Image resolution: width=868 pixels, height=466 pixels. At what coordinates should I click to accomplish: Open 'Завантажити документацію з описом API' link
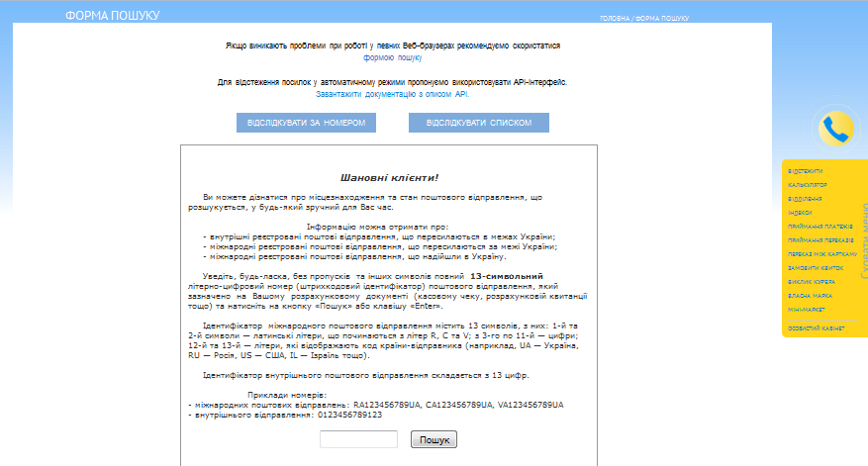(x=393, y=94)
